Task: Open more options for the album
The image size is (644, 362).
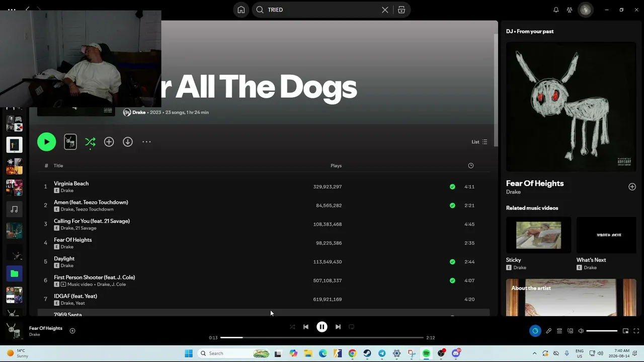Action: (x=146, y=142)
